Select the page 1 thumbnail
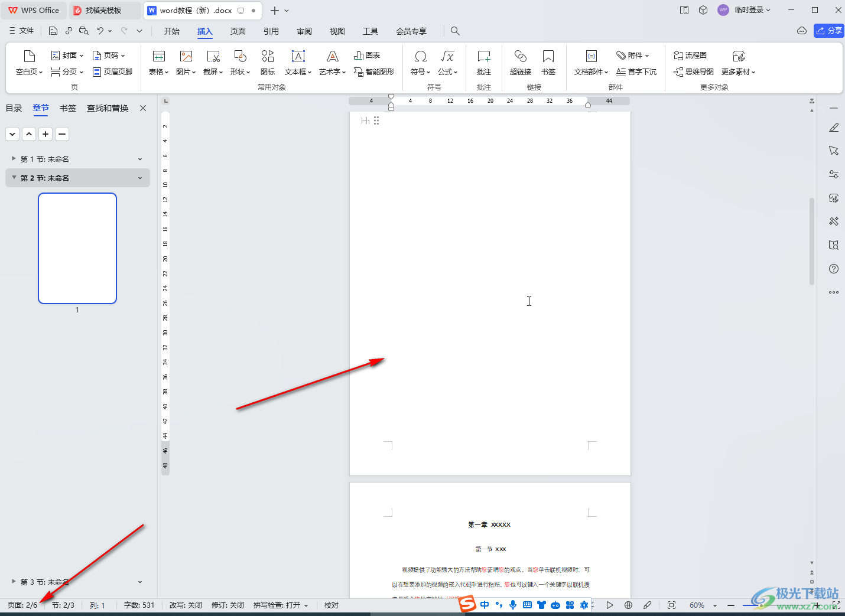 click(x=77, y=248)
